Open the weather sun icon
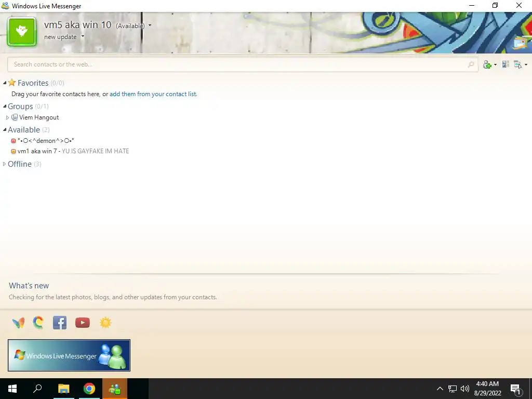Viewport: 532px width, 399px height. click(105, 323)
